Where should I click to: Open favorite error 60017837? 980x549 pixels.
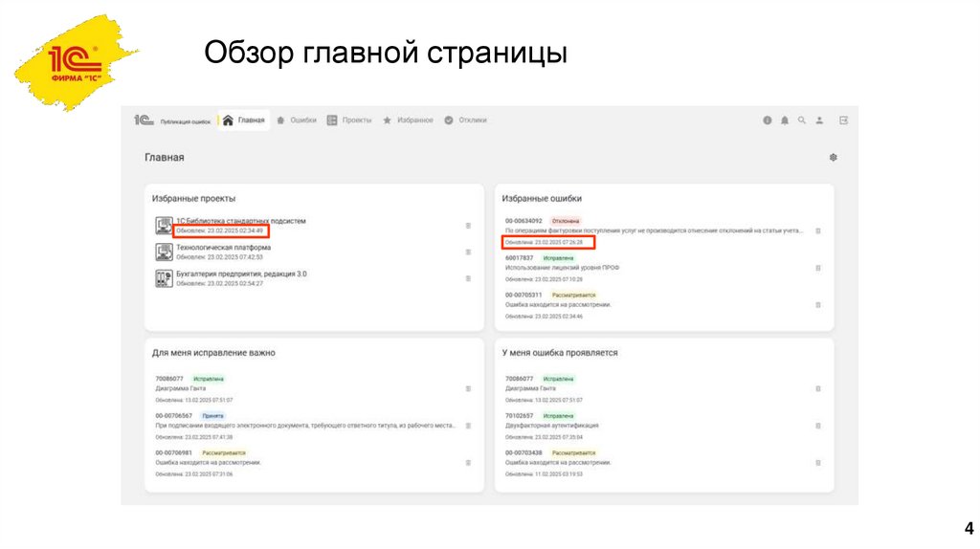(520, 258)
